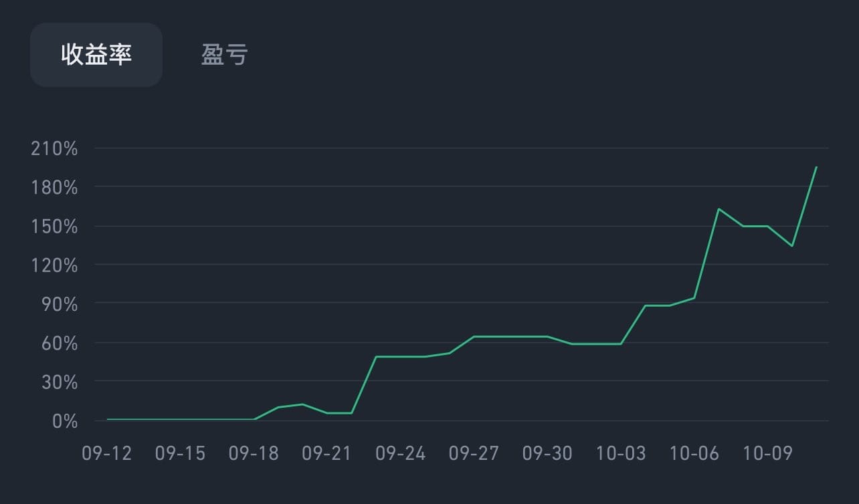Click the 150% y-axis label

click(x=54, y=227)
